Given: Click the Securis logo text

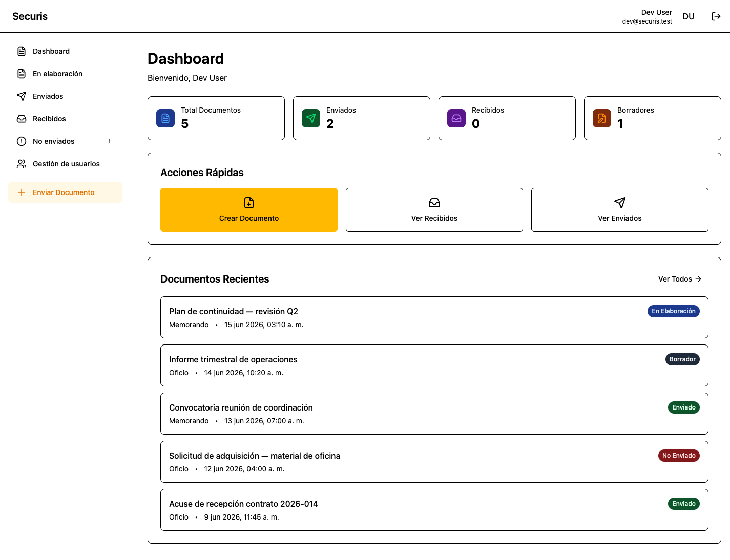Looking at the screenshot, I should click(x=30, y=16).
